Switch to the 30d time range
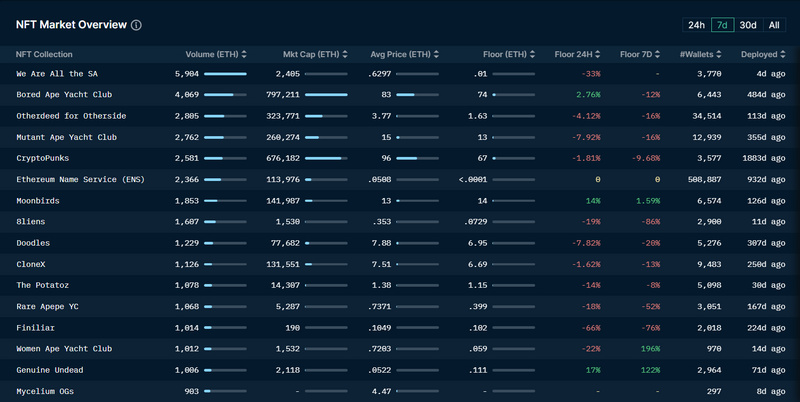This screenshot has height=402, width=800. click(x=748, y=25)
